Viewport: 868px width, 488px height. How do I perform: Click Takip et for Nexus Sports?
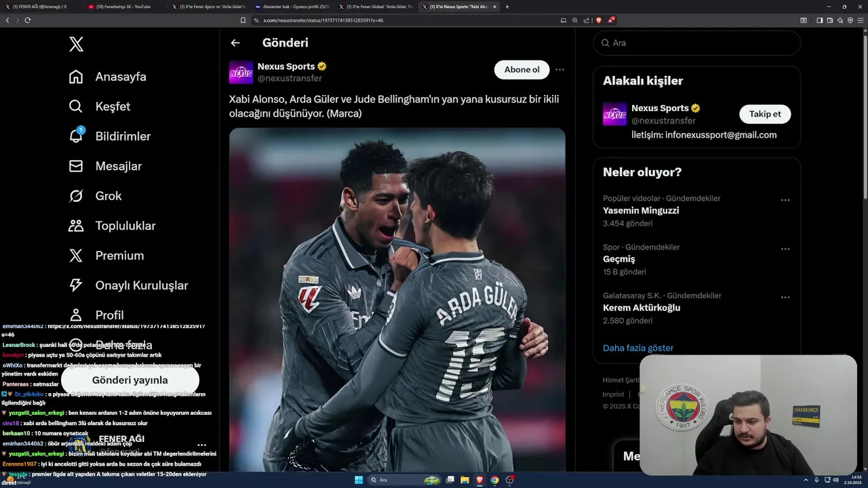(x=765, y=114)
